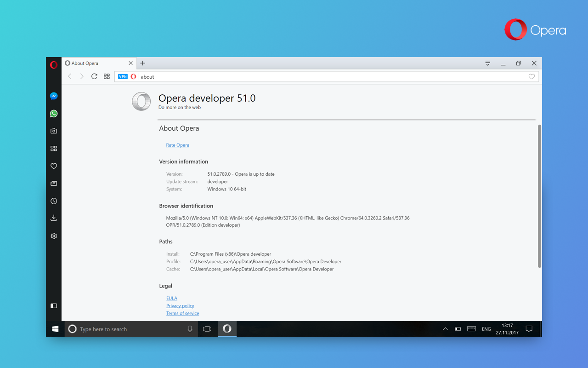Open Speed Dial from sidebar
Image resolution: width=588 pixels, height=368 pixels.
(54, 149)
